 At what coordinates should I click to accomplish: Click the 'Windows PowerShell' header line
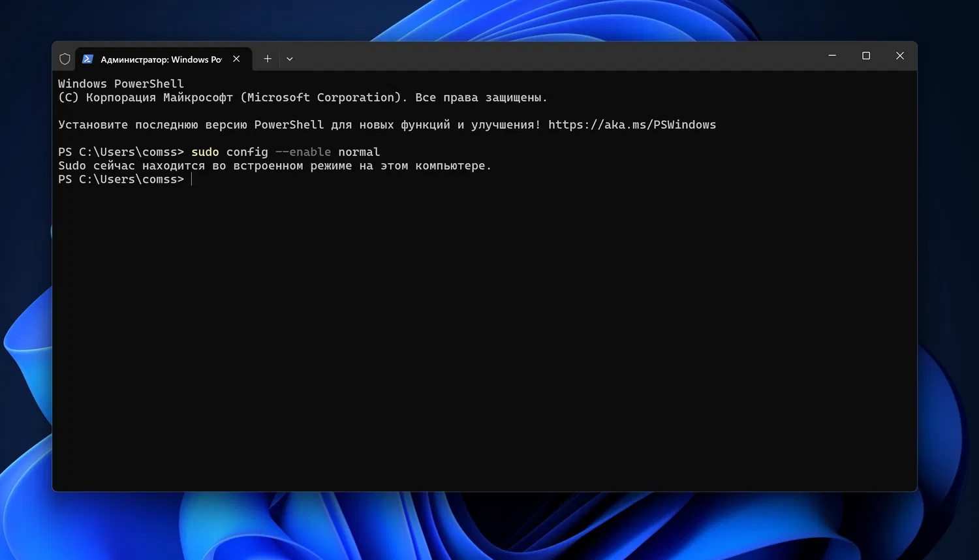point(121,84)
